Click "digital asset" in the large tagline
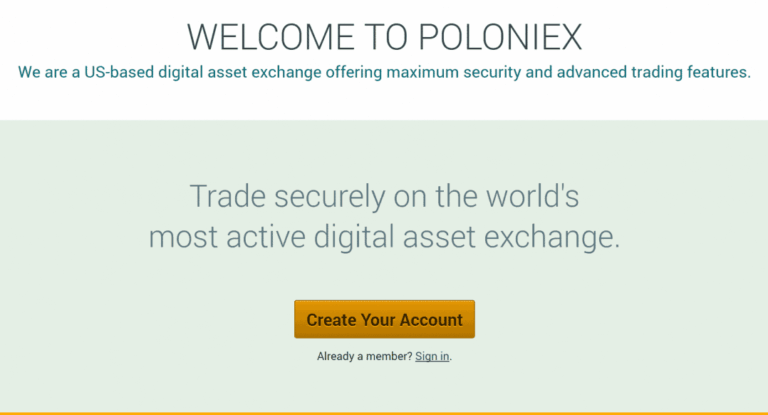Image resolution: width=768 pixels, height=415 pixels. (394, 238)
